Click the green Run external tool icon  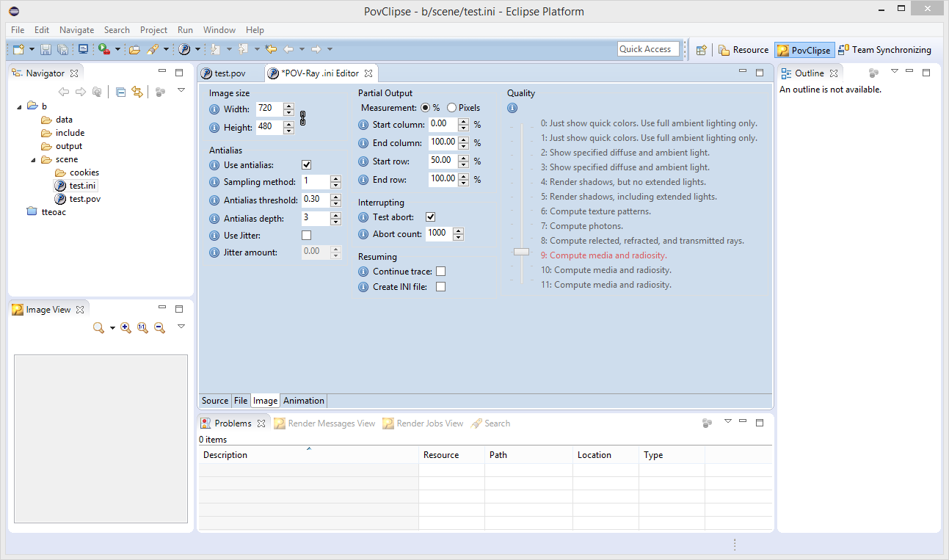click(x=103, y=49)
